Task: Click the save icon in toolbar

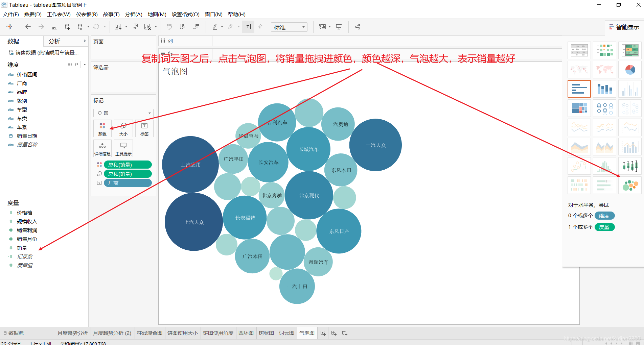Action: (x=54, y=27)
